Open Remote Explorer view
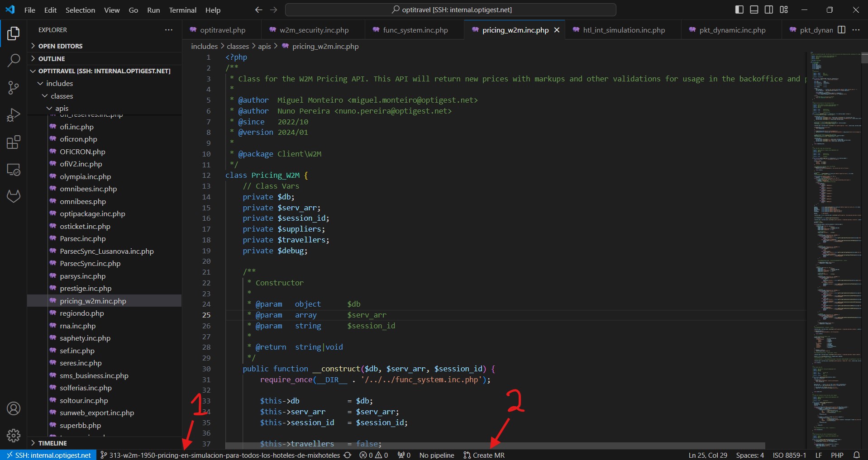The height and width of the screenshot is (460, 868). 14,170
